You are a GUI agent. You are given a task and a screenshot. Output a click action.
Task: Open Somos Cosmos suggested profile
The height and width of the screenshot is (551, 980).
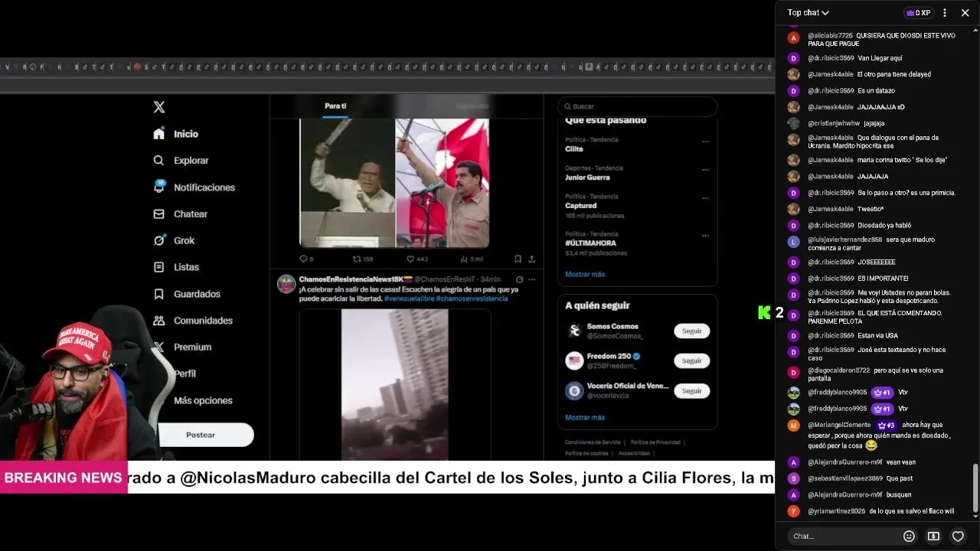coord(612,327)
